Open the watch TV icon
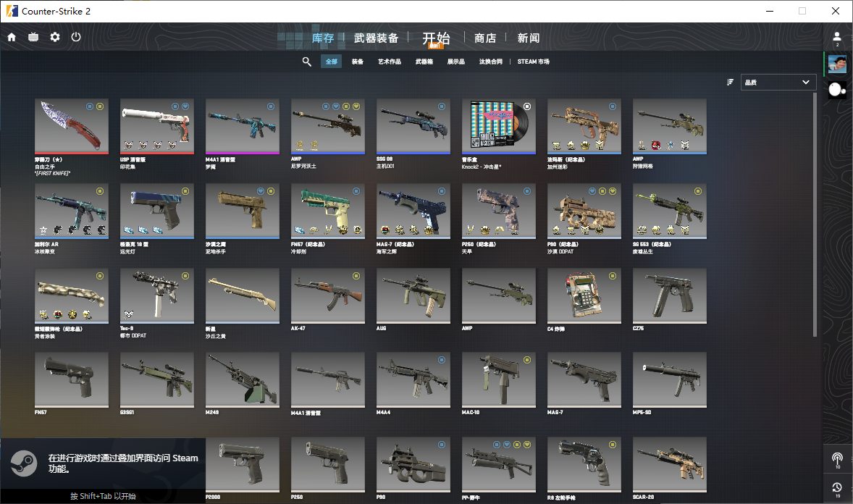This screenshot has width=853, height=504. 33,37
